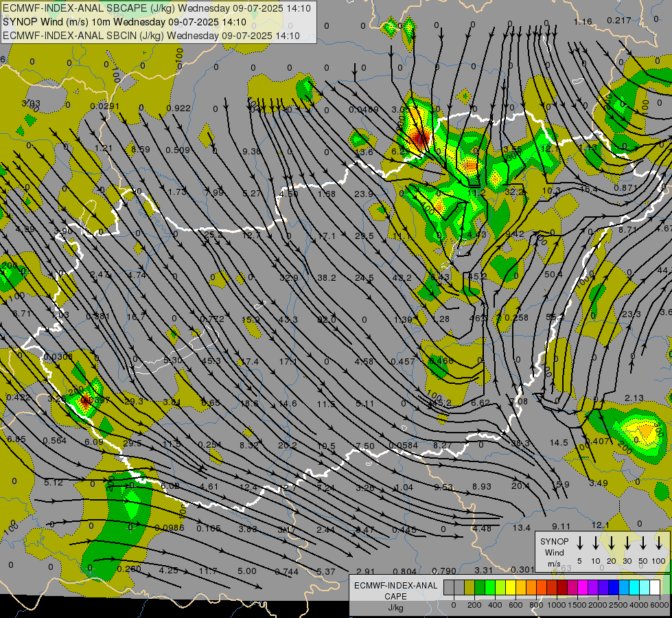This screenshot has width=672, height=618.
Task: Click the 0.422 value on the map
Action: click(19, 398)
